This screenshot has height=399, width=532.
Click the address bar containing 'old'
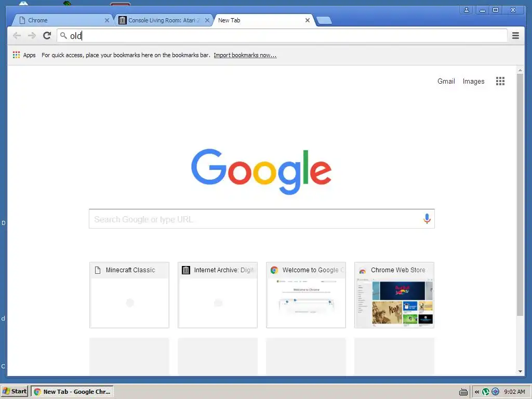pos(282,36)
